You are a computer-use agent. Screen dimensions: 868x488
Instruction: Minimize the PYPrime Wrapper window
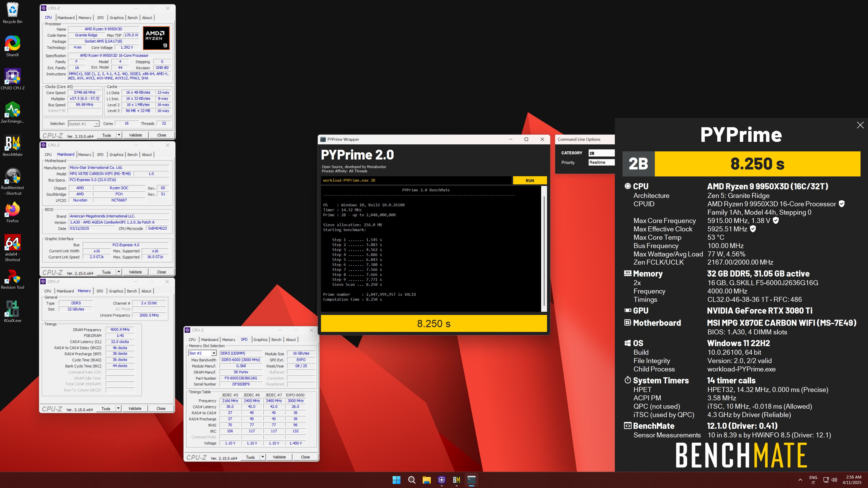coord(511,139)
